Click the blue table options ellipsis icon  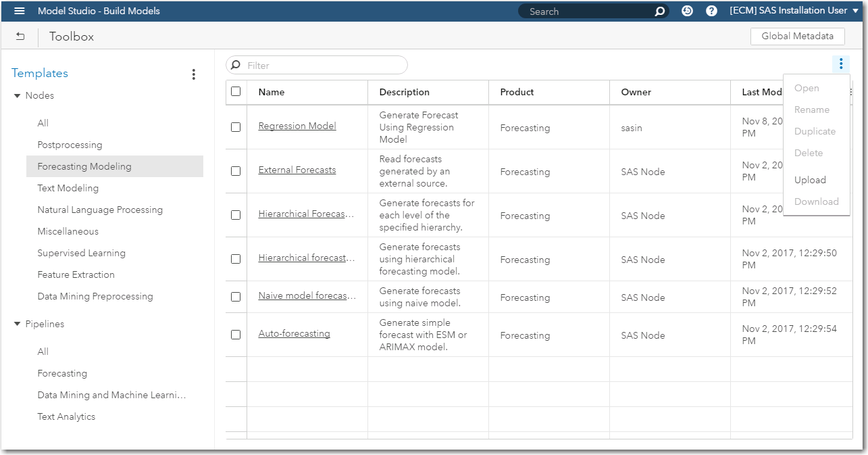pyautogui.click(x=840, y=63)
